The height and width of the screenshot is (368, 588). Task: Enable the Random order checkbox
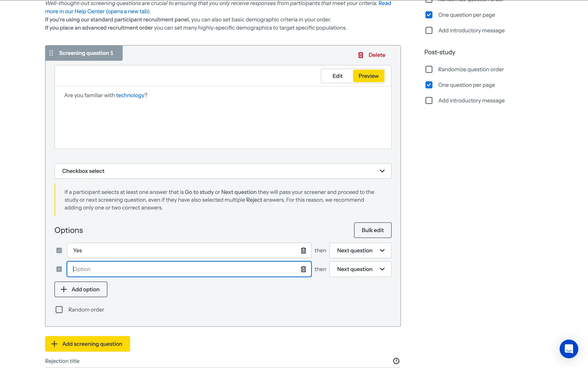[59, 310]
